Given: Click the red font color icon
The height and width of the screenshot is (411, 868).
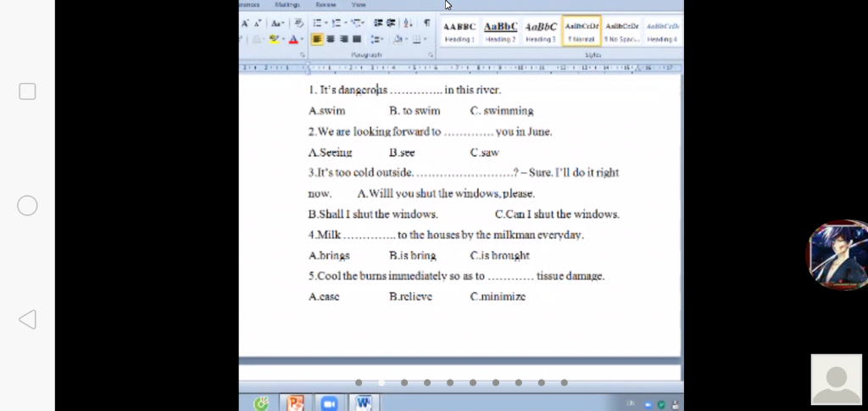Looking at the screenshot, I should point(293,39).
